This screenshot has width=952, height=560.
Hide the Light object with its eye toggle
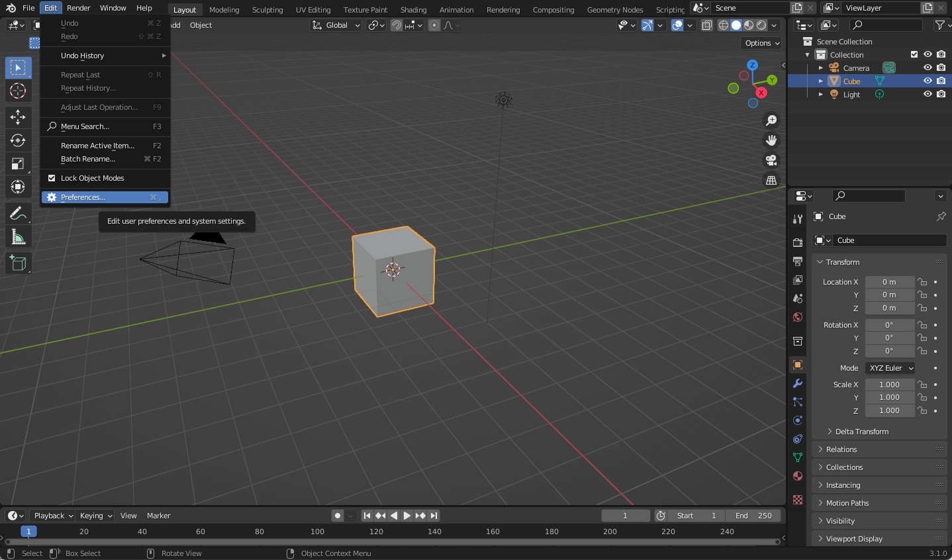[x=928, y=94]
